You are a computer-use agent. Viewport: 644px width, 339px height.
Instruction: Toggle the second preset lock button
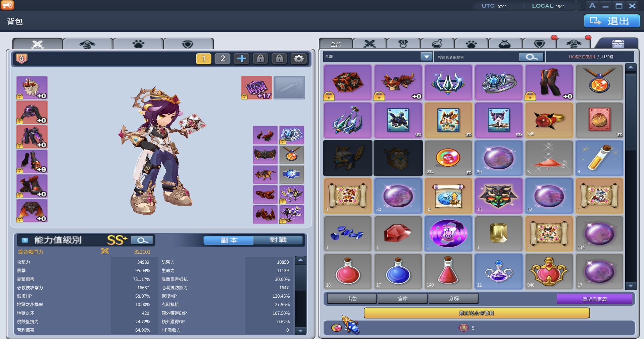point(279,59)
